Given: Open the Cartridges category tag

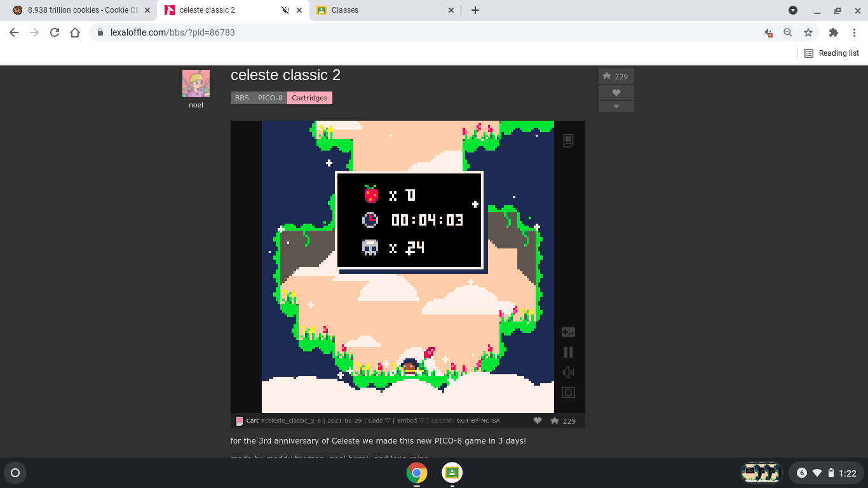Looking at the screenshot, I should click(x=309, y=98).
